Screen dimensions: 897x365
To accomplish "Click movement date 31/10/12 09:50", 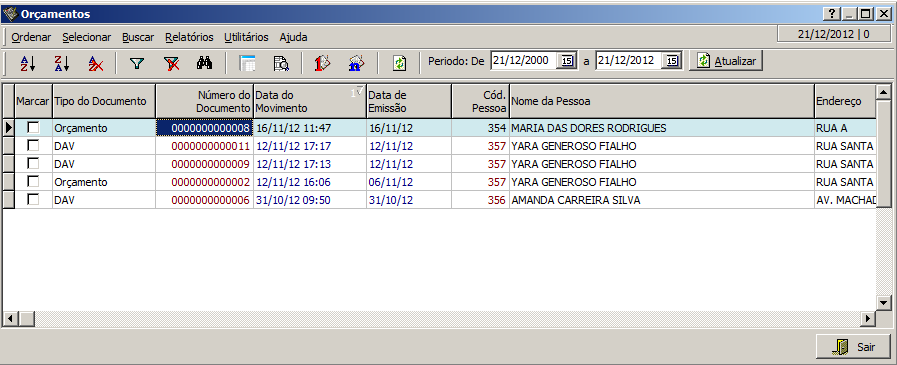I will point(309,200).
